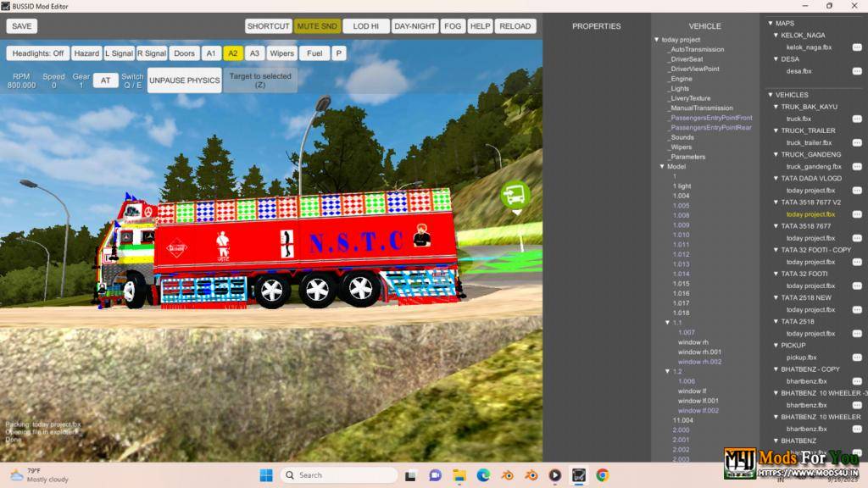
Task: Select 1 light model item
Action: (x=682, y=186)
